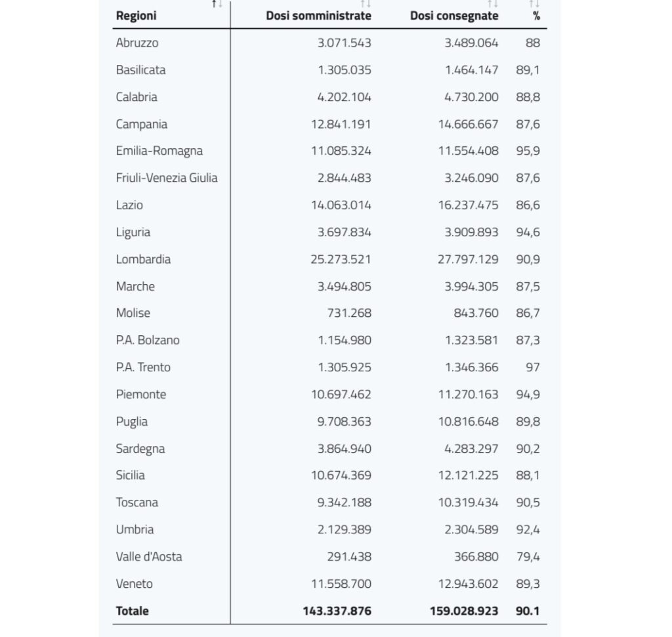The image size is (672, 637).
Task: Click sort arrows above Dosi somministrate
Action: click(x=366, y=4)
